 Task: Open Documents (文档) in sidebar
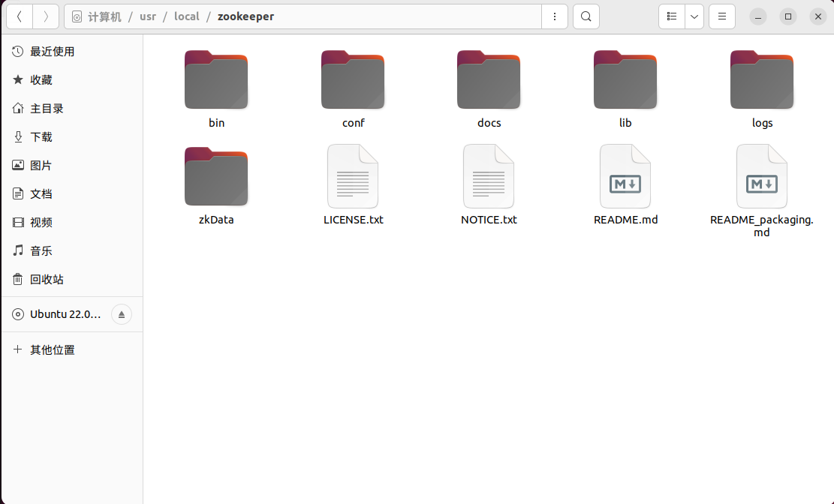point(72,194)
